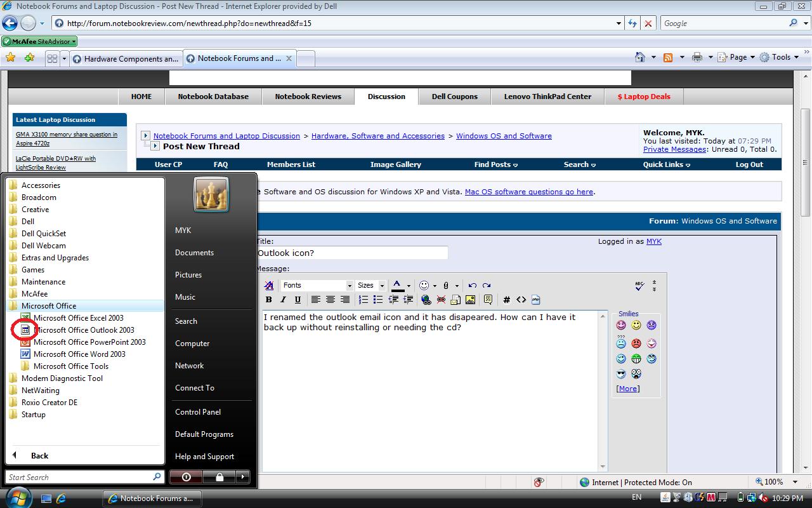
Task: Click the More smilies link
Action: (x=628, y=389)
